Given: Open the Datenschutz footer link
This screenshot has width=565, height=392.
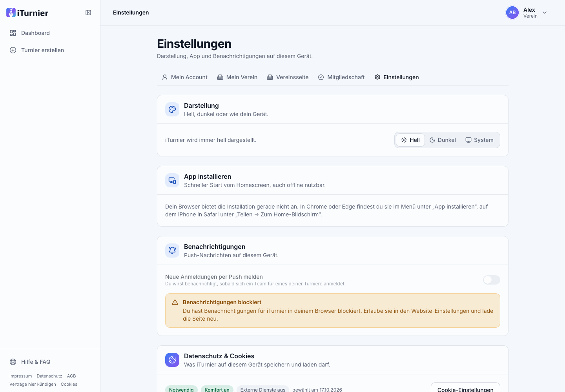Looking at the screenshot, I should point(49,376).
